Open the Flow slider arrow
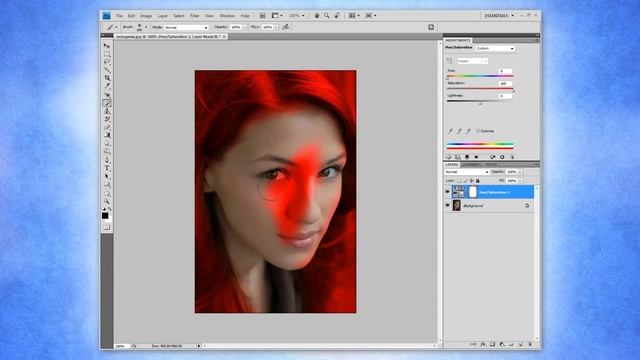This screenshot has width=640, height=360. click(276, 27)
